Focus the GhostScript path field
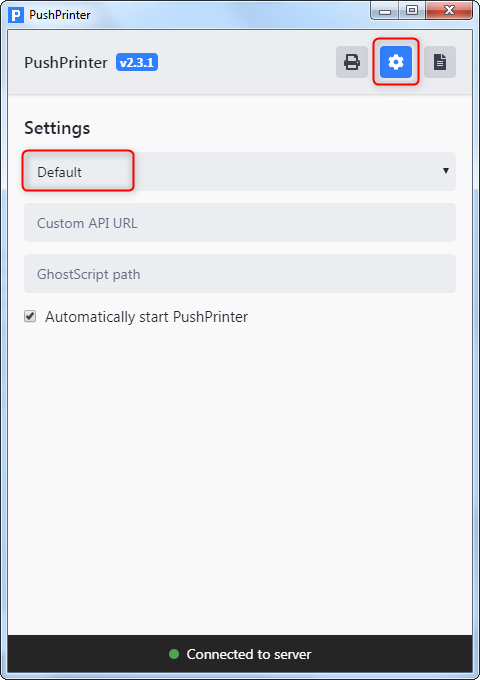Image resolution: width=480 pixels, height=680 pixels. 240,274
